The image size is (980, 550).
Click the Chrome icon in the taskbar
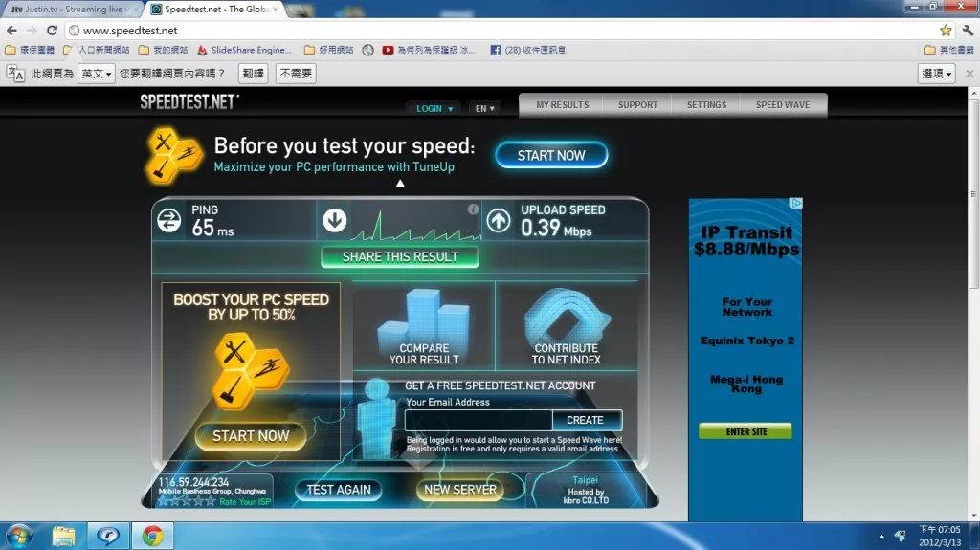(x=152, y=537)
